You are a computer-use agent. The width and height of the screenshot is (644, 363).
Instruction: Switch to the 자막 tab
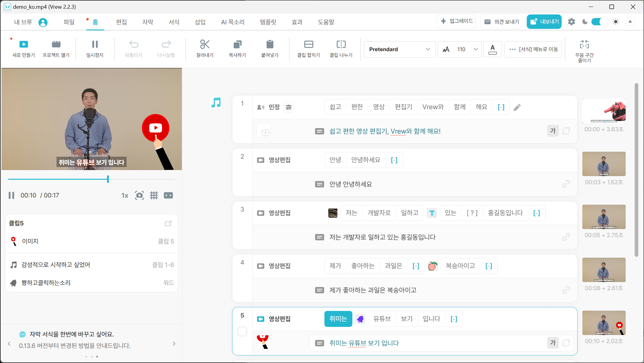coord(148,22)
